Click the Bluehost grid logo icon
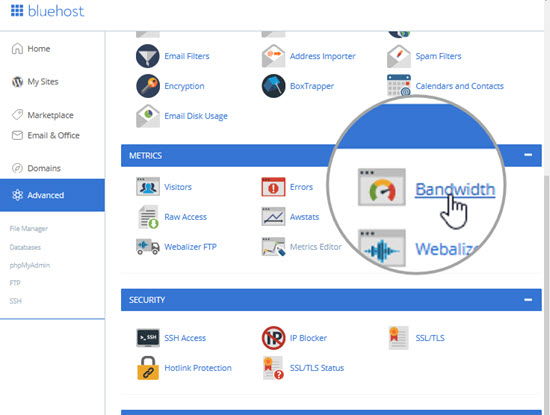The height and width of the screenshot is (415, 550). coord(17,11)
